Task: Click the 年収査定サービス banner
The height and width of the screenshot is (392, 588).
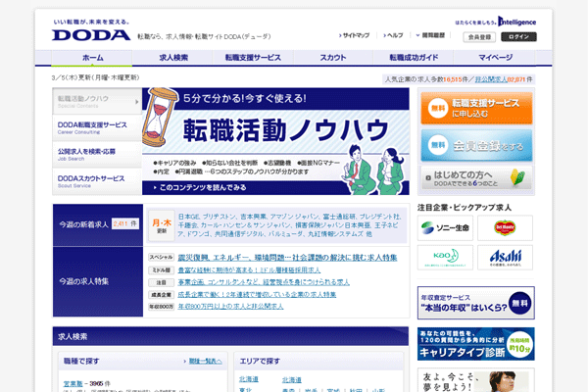Action: [x=476, y=303]
